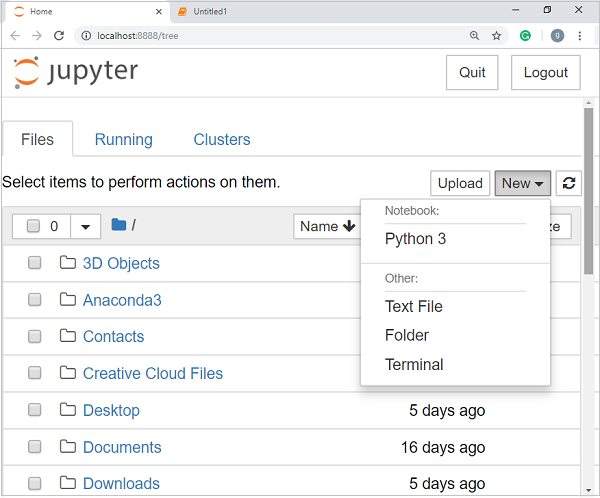
Task: Click the browser back arrow
Action: [x=15, y=35]
